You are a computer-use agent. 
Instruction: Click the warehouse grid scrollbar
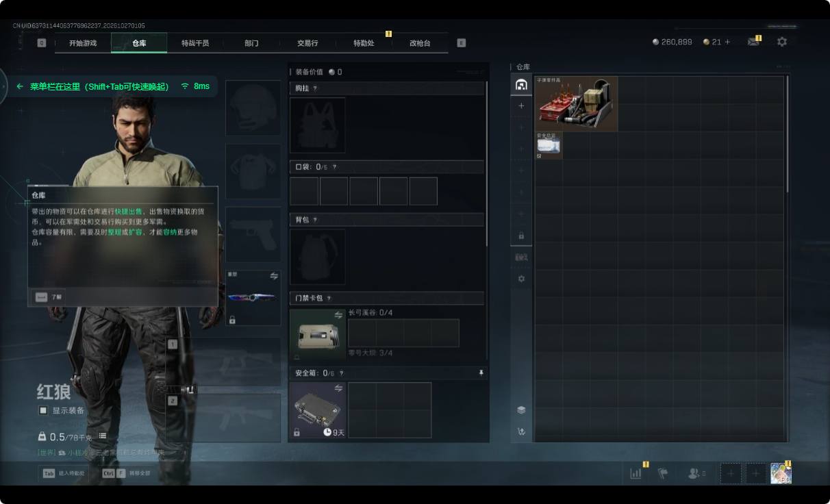788,134
